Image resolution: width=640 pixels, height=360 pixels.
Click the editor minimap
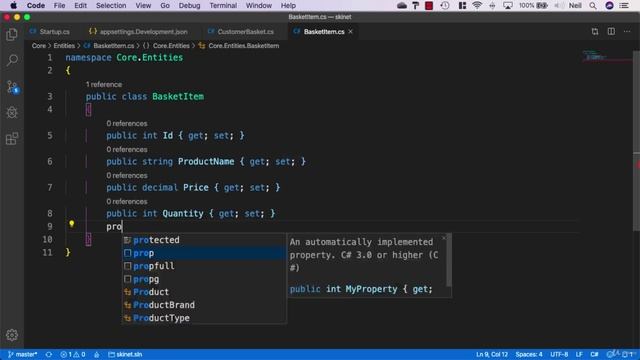[606, 56]
